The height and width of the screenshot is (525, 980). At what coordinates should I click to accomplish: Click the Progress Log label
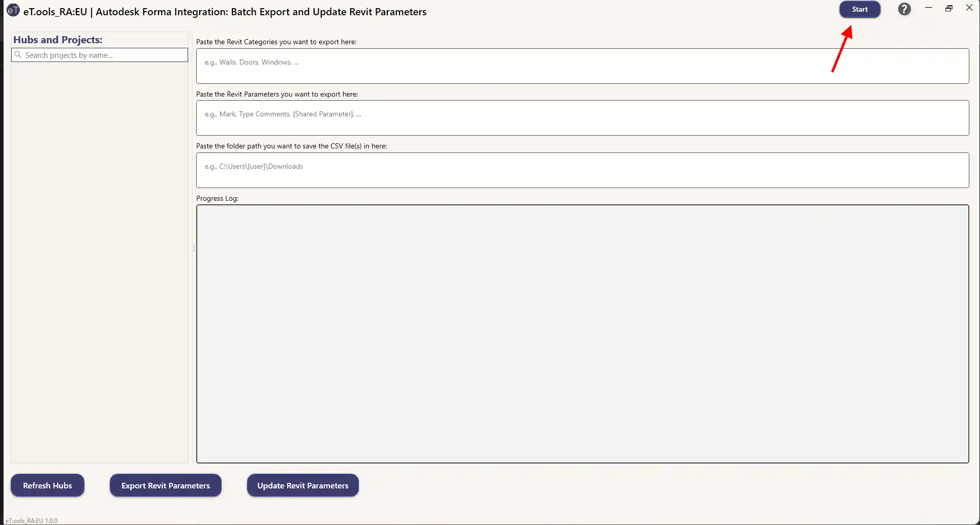(x=217, y=198)
